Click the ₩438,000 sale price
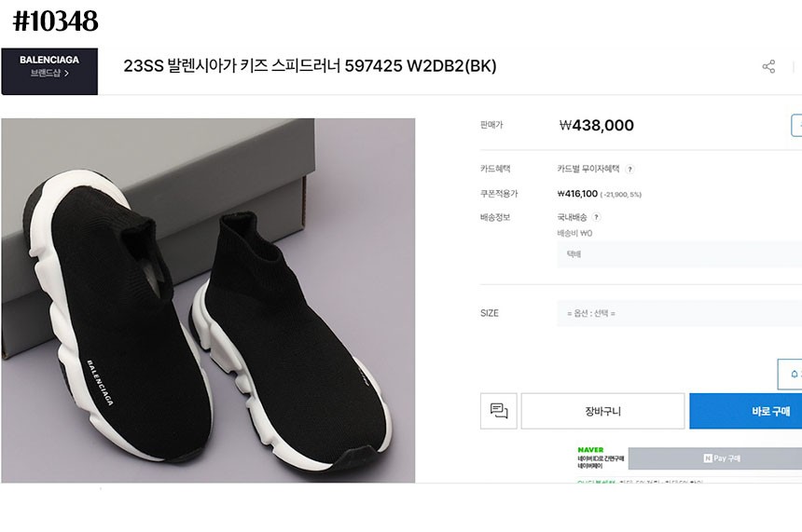 tap(596, 126)
